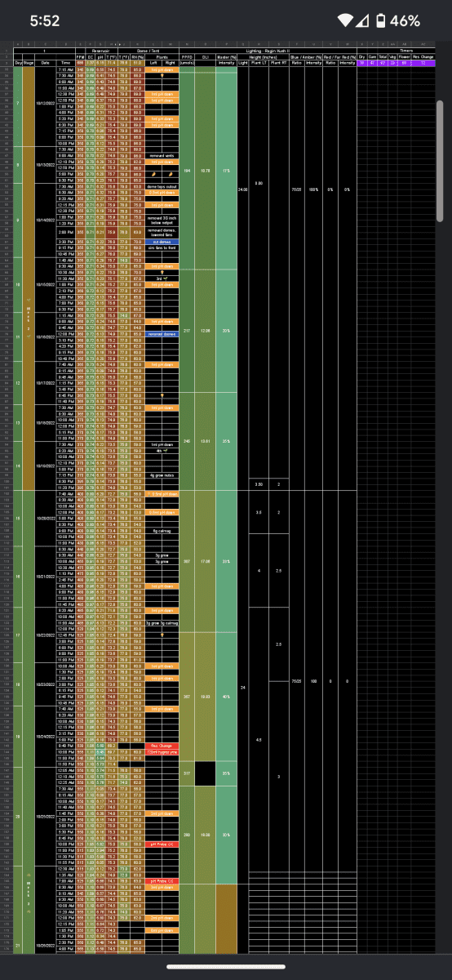452x980 pixels.
Task: Tap the battery icon showing 46%
Action: click(x=379, y=20)
